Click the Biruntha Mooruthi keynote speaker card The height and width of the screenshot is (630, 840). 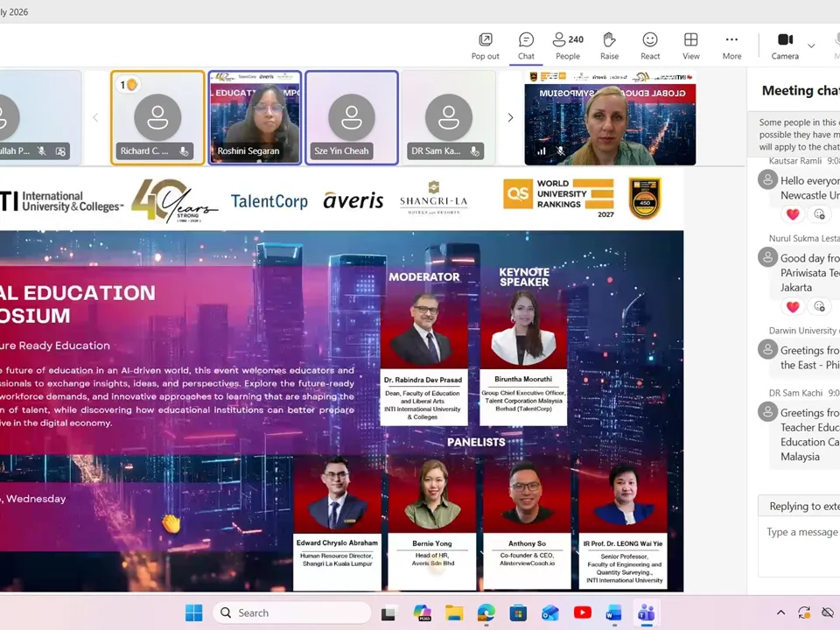pos(523,357)
